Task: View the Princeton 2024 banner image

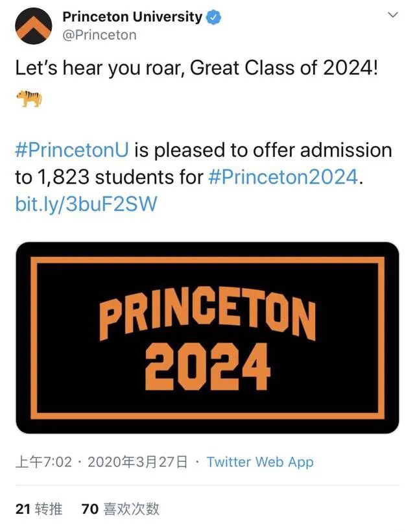Action: [207, 337]
